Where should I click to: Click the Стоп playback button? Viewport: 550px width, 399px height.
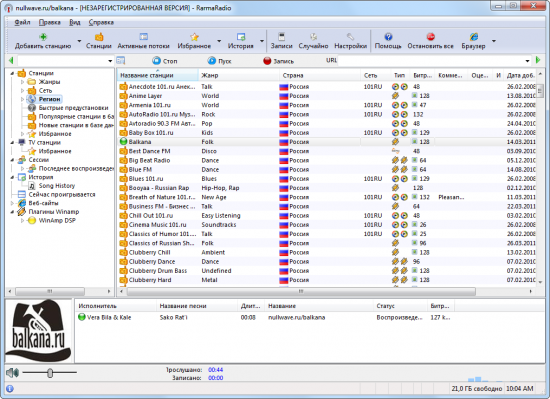(x=165, y=61)
